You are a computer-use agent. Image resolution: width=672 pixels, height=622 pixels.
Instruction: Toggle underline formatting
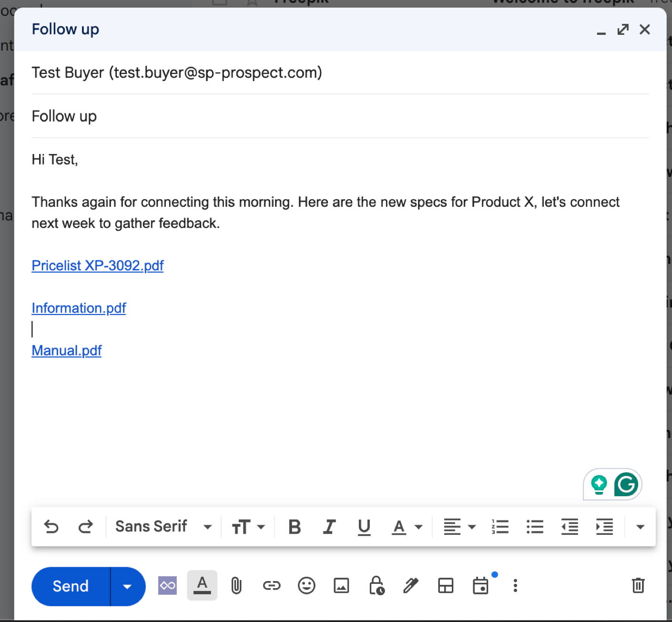[x=364, y=527]
